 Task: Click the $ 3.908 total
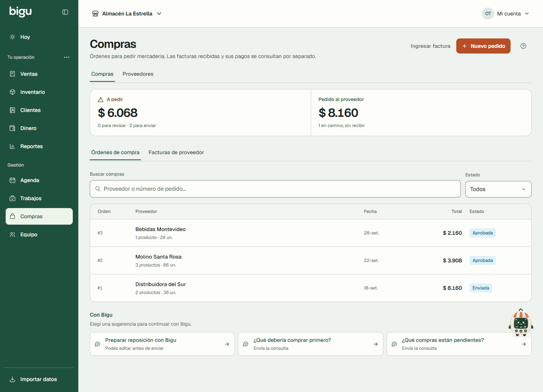452,260
